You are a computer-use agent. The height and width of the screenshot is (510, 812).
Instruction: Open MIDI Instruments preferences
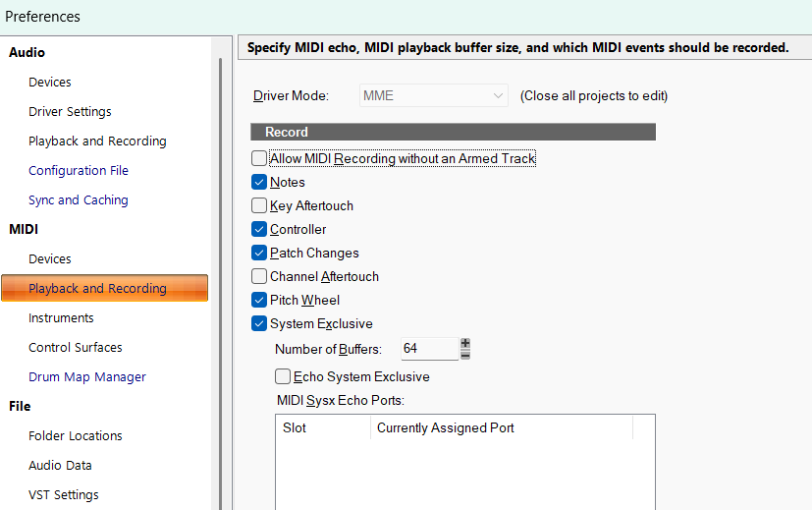click(x=61, y=317)
